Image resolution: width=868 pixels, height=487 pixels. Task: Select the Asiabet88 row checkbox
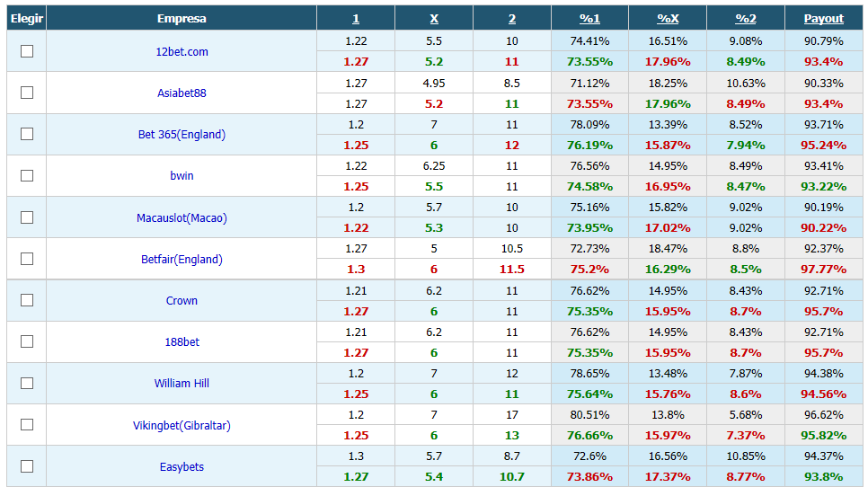(27, 93)
